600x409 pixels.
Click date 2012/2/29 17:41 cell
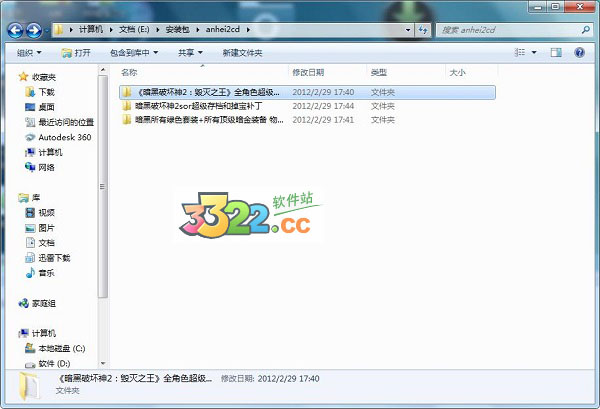(323, 120)
